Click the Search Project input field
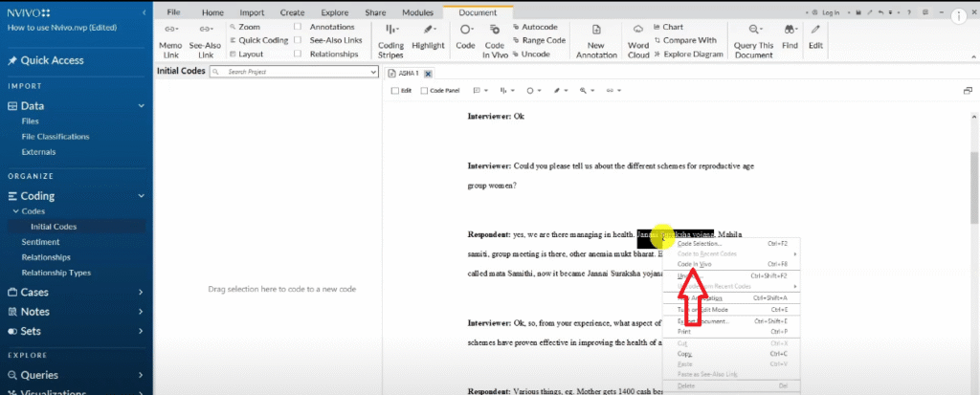 click(294, 72)
